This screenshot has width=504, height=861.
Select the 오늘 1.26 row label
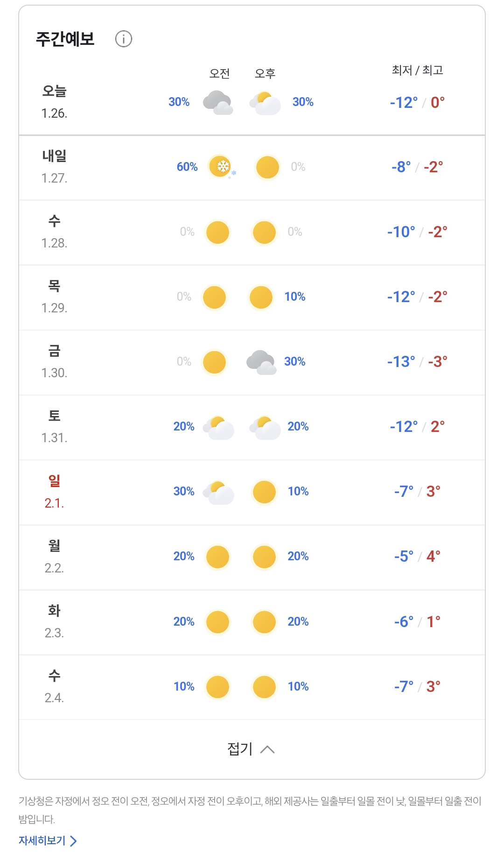pyautogui.click(x=54, y=101)
